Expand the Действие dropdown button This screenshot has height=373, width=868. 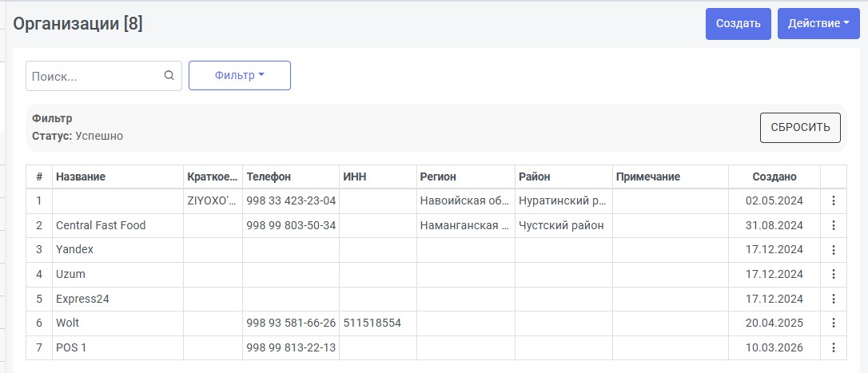point(818,24)
